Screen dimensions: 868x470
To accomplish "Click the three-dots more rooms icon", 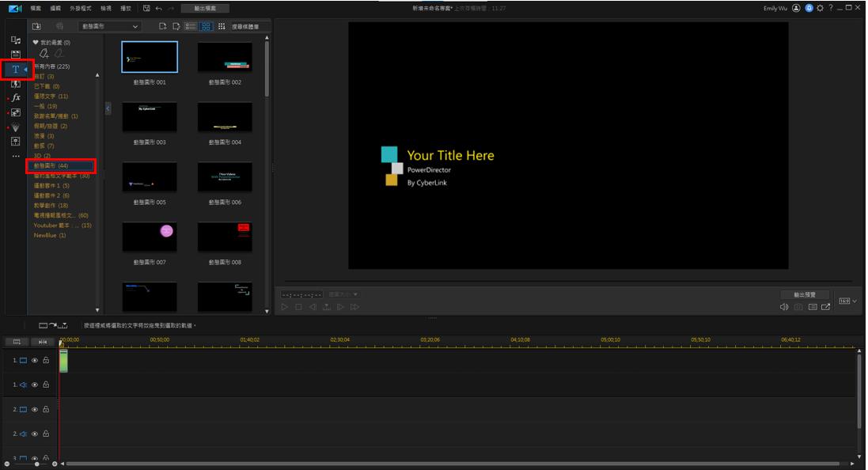I will 16,157.
